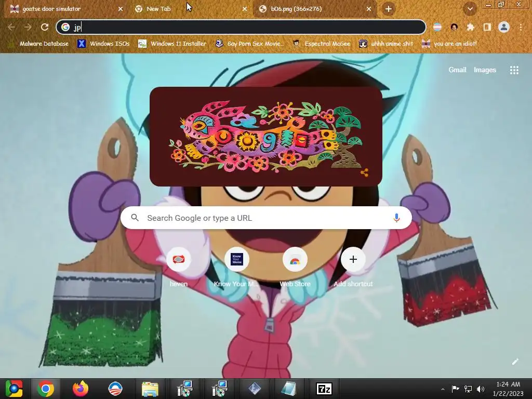Toggle the browser side panel icon
The height and width of the screenshot is (399, 532).
[487, 27]
